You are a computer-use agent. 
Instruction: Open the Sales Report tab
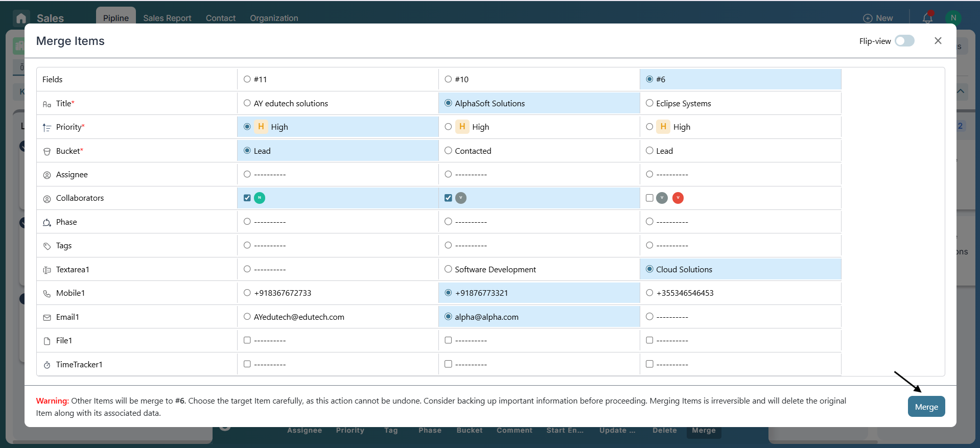pos(167,18)
